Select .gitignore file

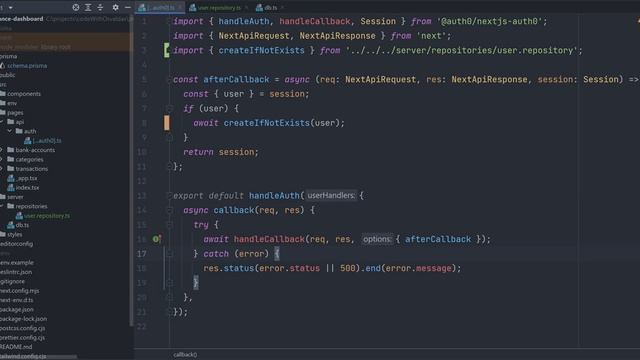pos(12,281)
